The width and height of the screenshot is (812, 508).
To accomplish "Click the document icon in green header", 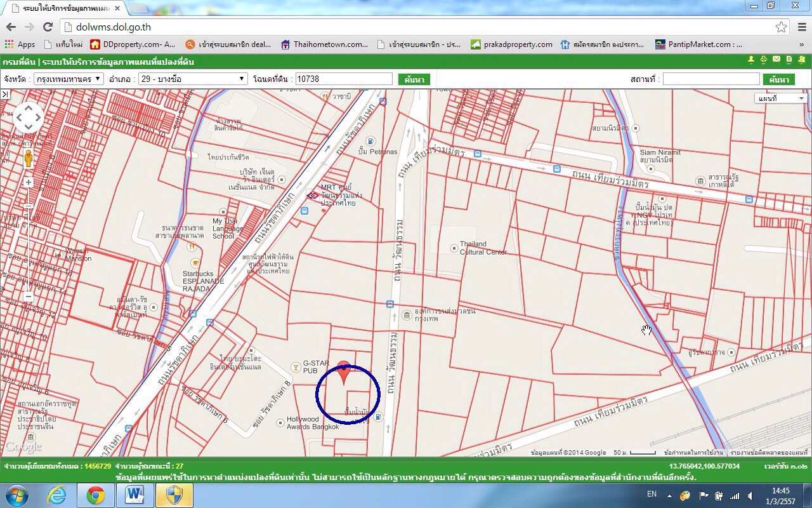I will pyautogui.click(x=789, y=60).
